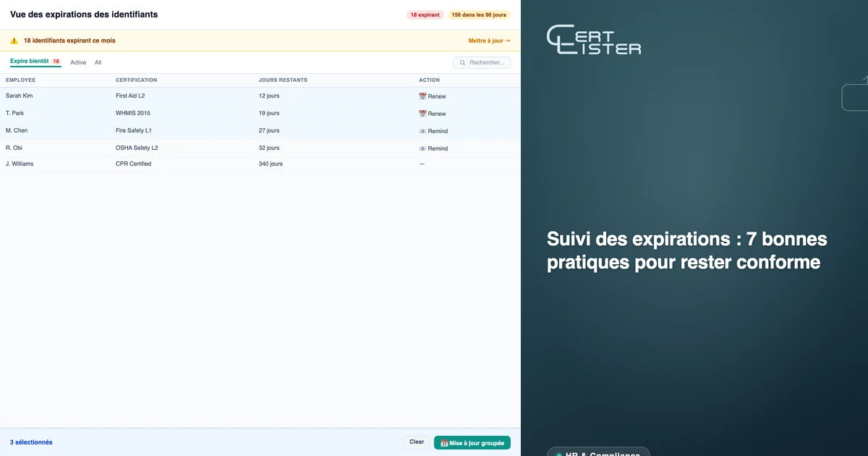This screenshot has width=868, height=456.
Task: Click the 18 expirant badge
Action: [425, 14]
